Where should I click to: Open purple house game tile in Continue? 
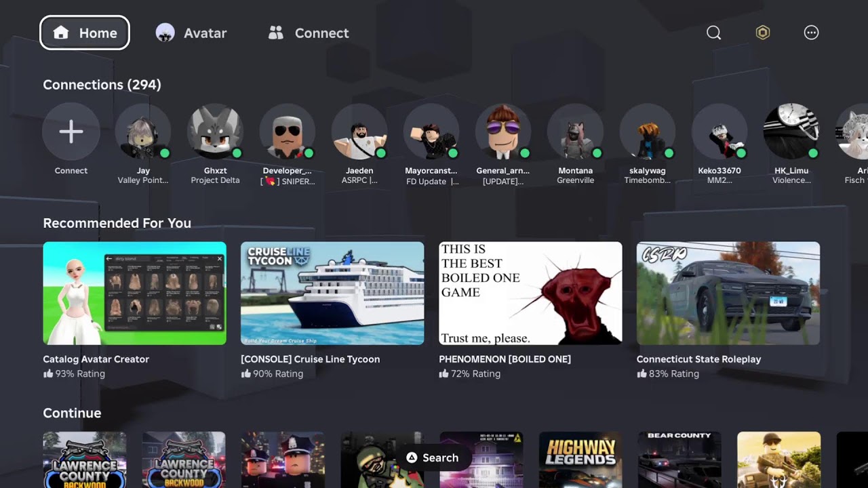481,460
